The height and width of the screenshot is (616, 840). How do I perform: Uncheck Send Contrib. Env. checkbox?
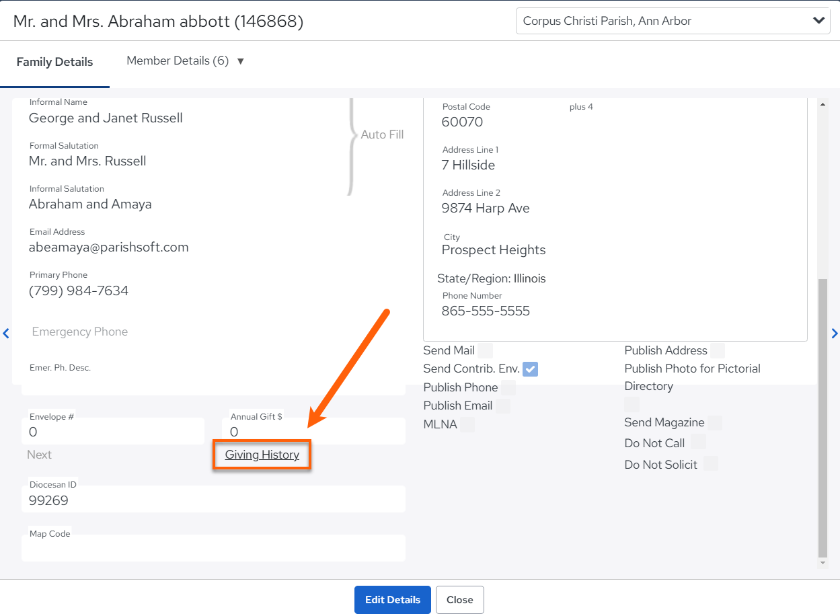click(x=531, y=369)
